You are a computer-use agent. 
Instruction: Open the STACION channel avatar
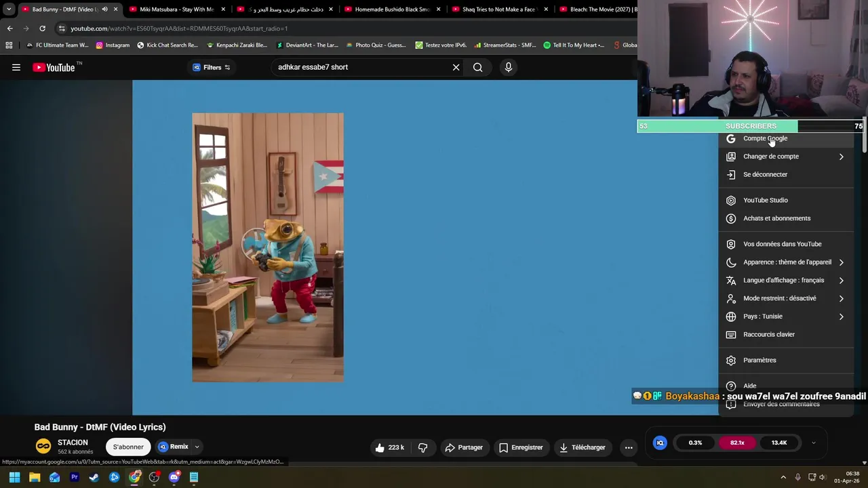[43, 446]
